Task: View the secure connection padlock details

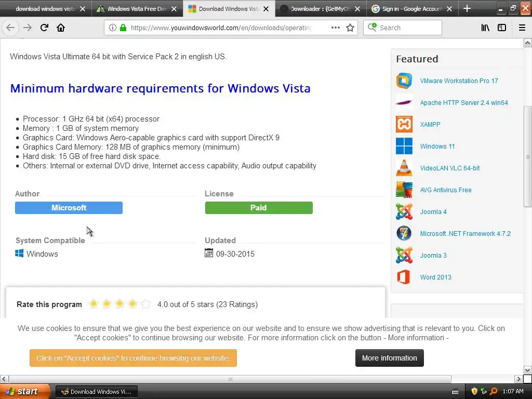Action: (123, 28)
